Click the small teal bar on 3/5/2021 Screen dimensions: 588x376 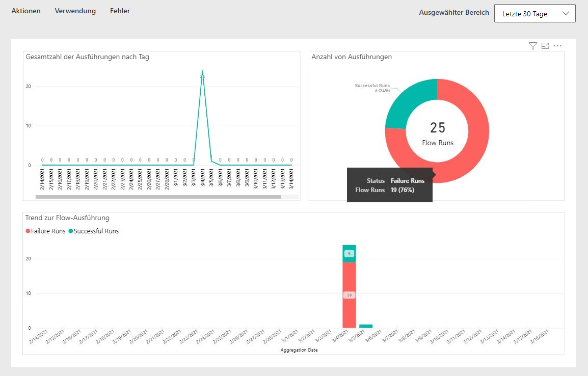pos(366,326)
